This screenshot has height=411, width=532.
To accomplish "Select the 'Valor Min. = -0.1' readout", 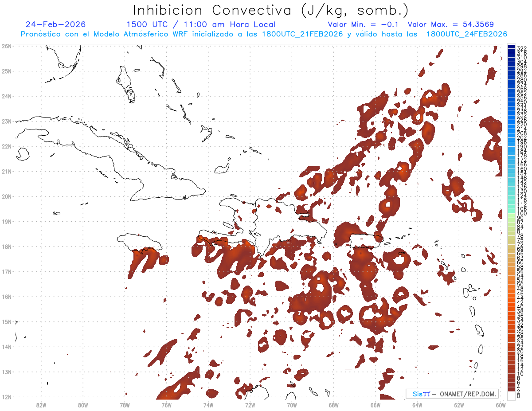I will [x=363, y=24].
